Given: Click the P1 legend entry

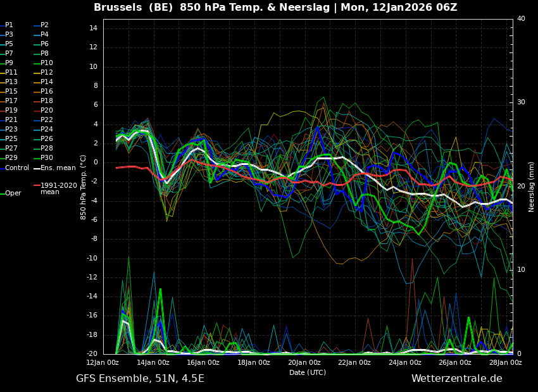Looking at the screenshot, I should pos(7,25).
